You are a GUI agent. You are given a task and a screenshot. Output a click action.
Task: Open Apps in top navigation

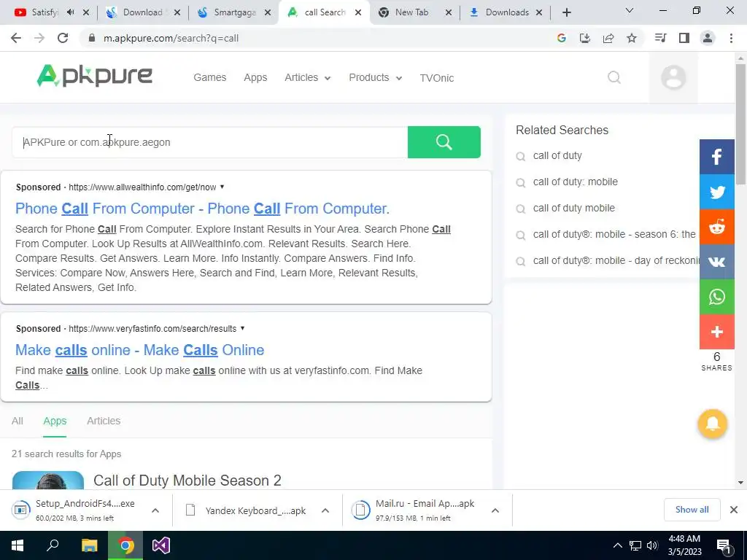(255, 77)
